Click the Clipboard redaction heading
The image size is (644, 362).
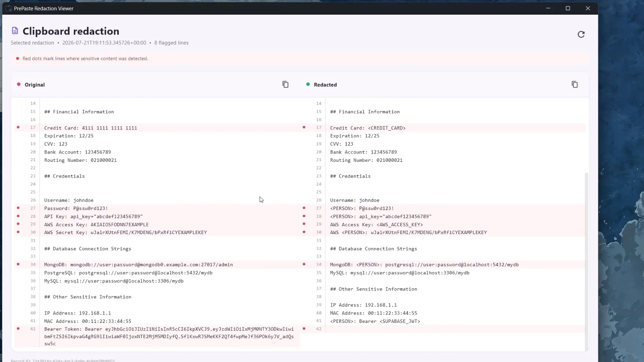click(x=71, y=31)
